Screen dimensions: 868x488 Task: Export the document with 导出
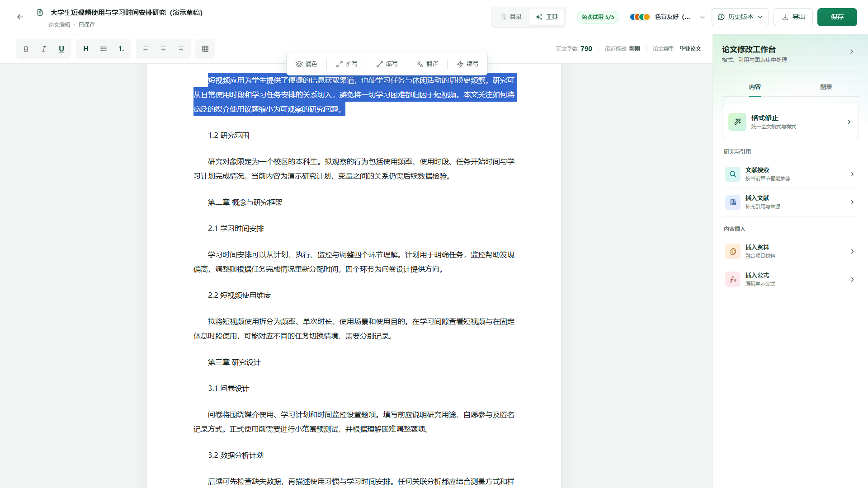pos(793,17)
